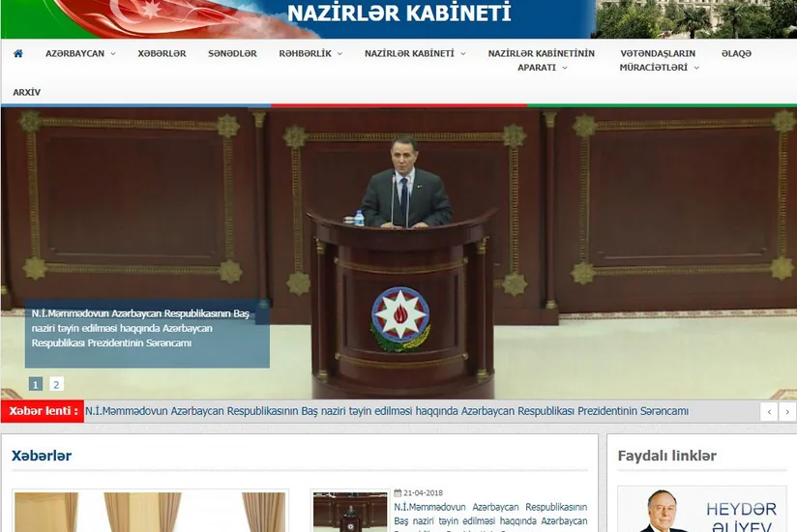797x532 pixels.
Task: Switch to slide 1 of the carousel
Action: (36, 385)
